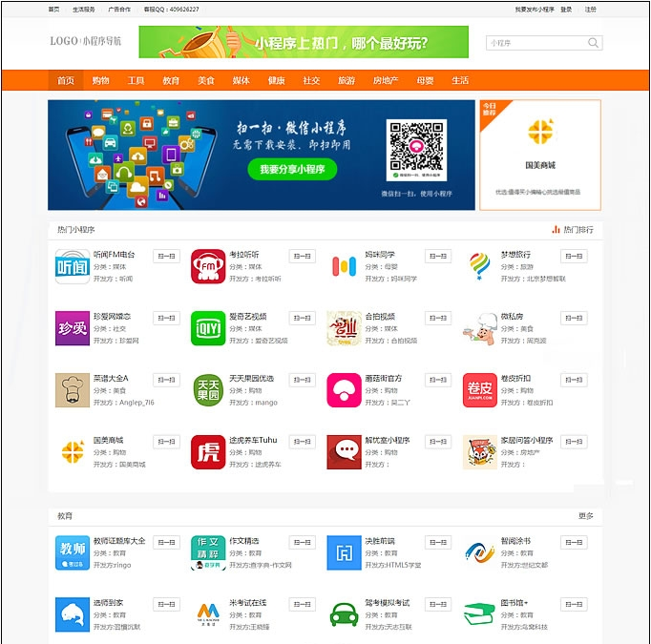Screen dimensions: 651x644
Task: Select the red 途虎养车Tuhu tiger icon
Action: (208, 452)
